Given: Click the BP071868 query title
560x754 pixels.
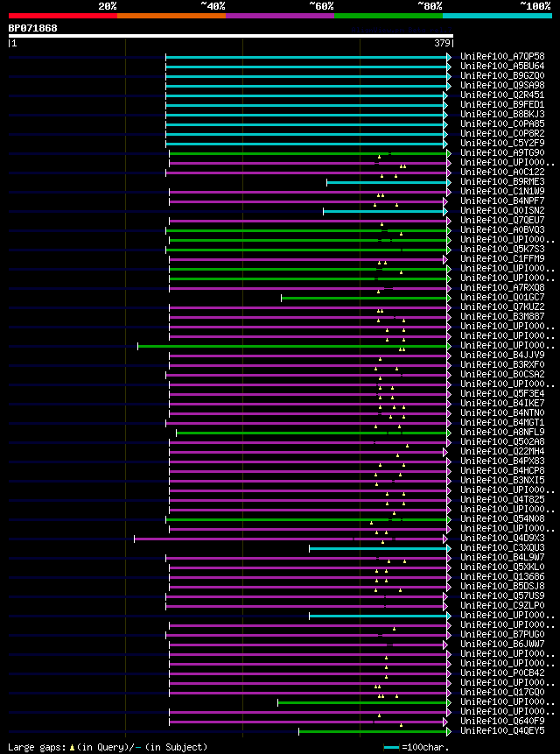Looking at the screenshot, I should [x=32, y=28].
